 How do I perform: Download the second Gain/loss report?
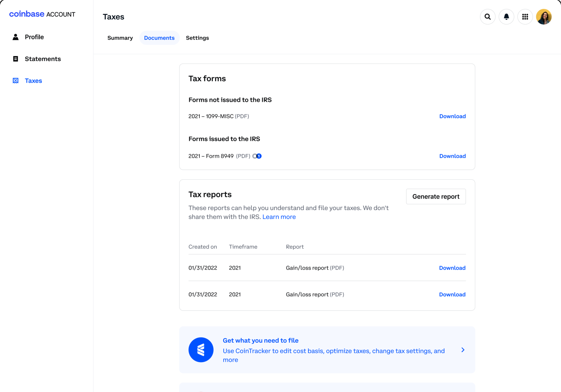tap(452, 294)
